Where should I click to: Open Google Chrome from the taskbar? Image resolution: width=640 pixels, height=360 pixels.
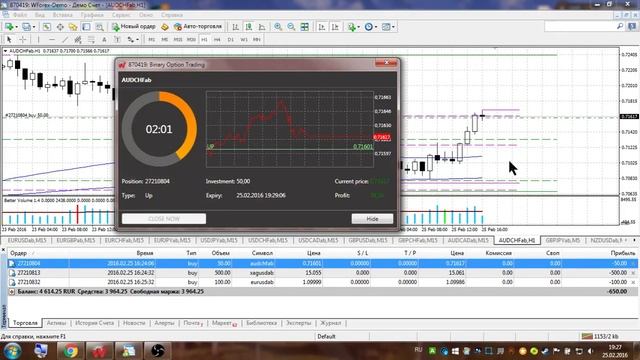(70, 351)
